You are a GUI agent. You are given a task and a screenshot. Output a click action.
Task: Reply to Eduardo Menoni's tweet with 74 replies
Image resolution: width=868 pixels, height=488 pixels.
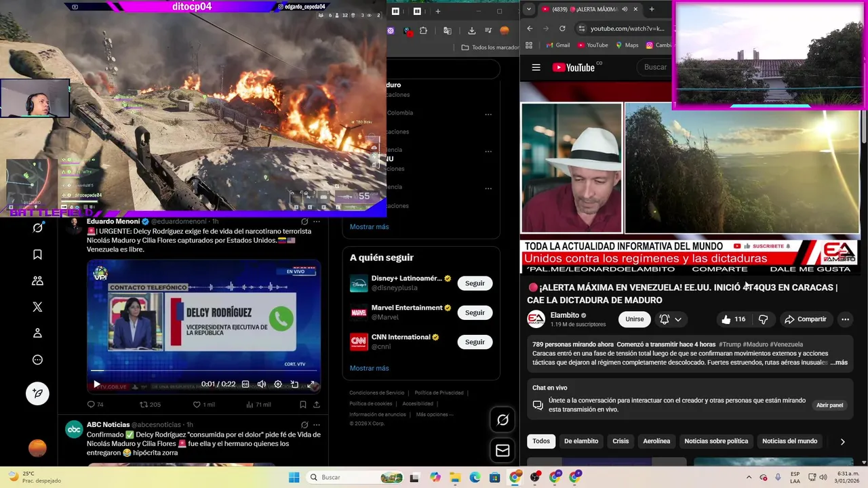point(95,405)
